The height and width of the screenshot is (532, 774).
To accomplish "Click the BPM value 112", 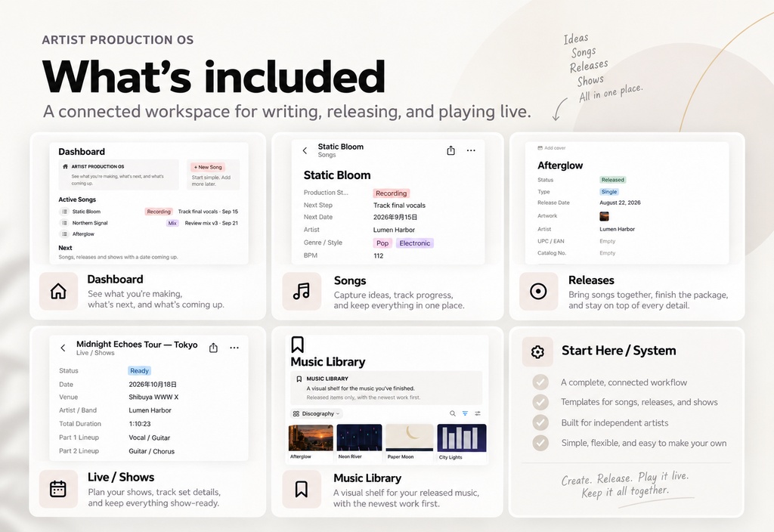I will (379, 255).
